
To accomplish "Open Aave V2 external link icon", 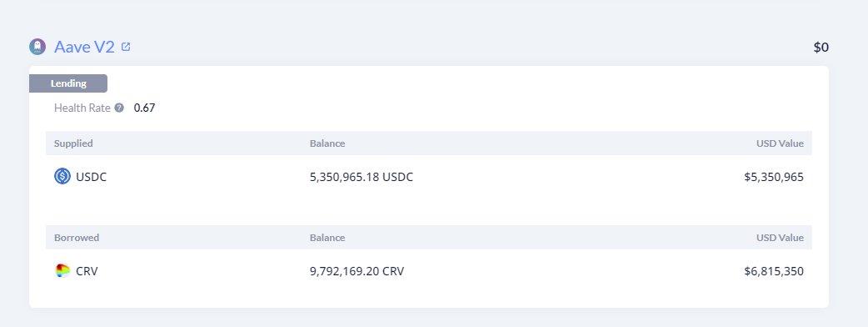I will pos(126,47).
